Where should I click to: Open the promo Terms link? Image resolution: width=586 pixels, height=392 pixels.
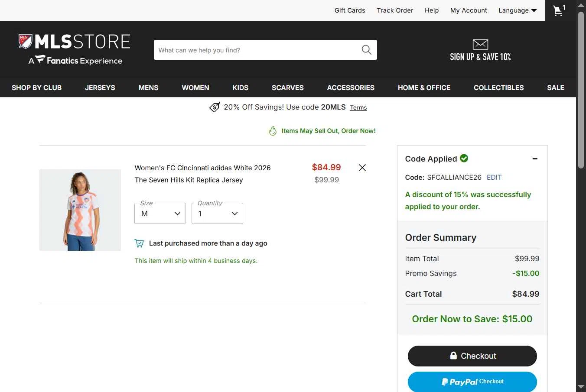click(x=358, y=108)
